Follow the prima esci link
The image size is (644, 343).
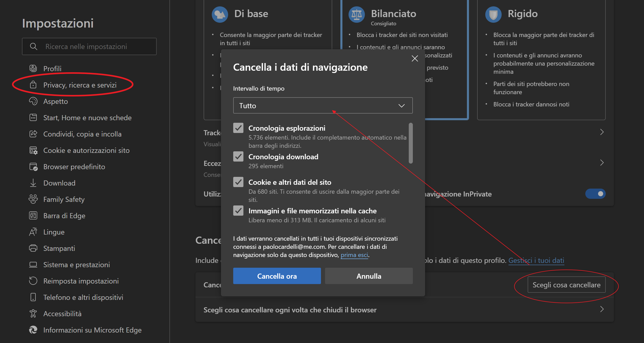pyautogui.click(x=354, y=255)
